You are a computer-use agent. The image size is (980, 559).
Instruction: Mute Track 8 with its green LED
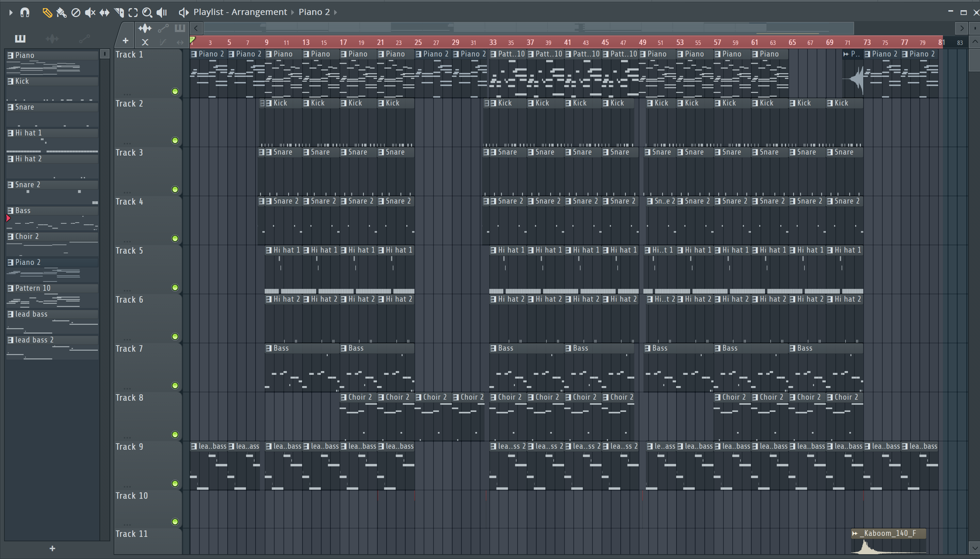tap(175, 435)
